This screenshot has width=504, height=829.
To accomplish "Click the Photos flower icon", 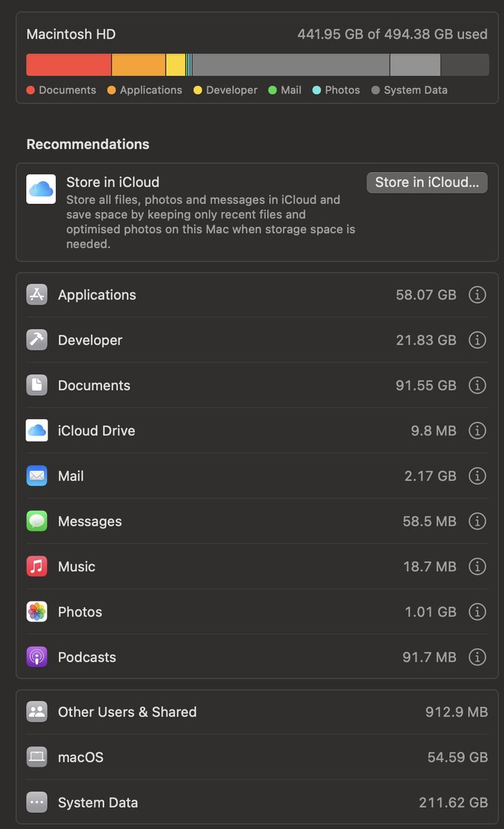I will tap(37, 612).
